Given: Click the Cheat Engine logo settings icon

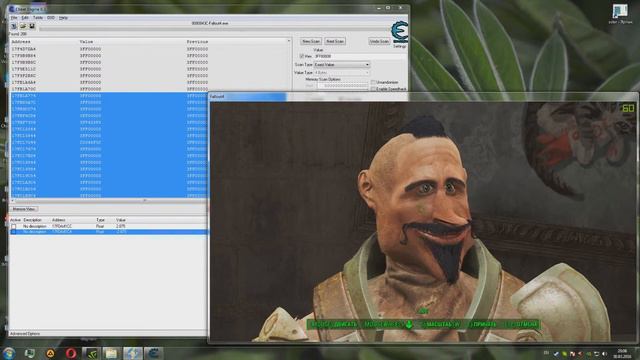Looking at the screenshot, I should coord(400,33).
